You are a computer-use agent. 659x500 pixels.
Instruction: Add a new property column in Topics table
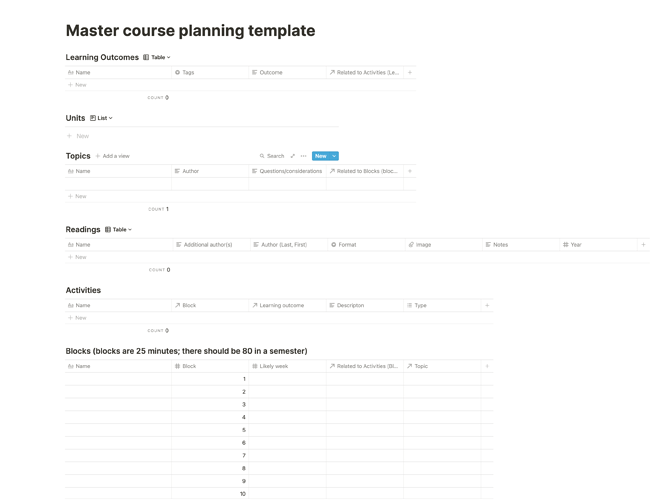pyautogui.click(x=410, y=171)
